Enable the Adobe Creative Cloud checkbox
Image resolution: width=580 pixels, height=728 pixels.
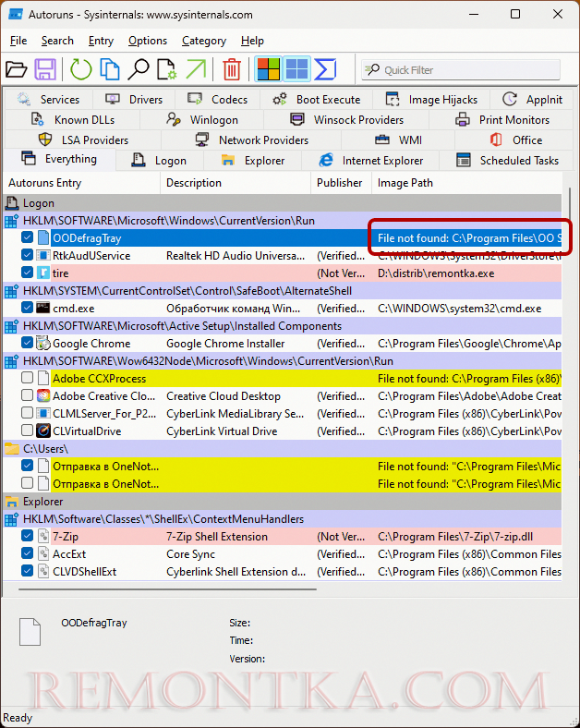pyautogui.click(x=27, y=395)
